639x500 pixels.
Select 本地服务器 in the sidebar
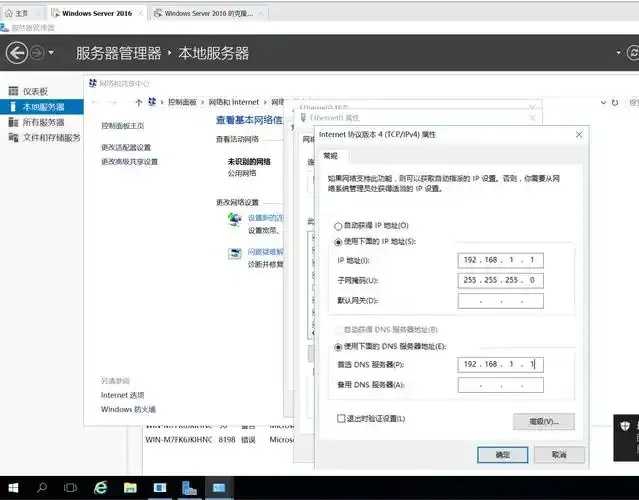click(x=43, y=107)
